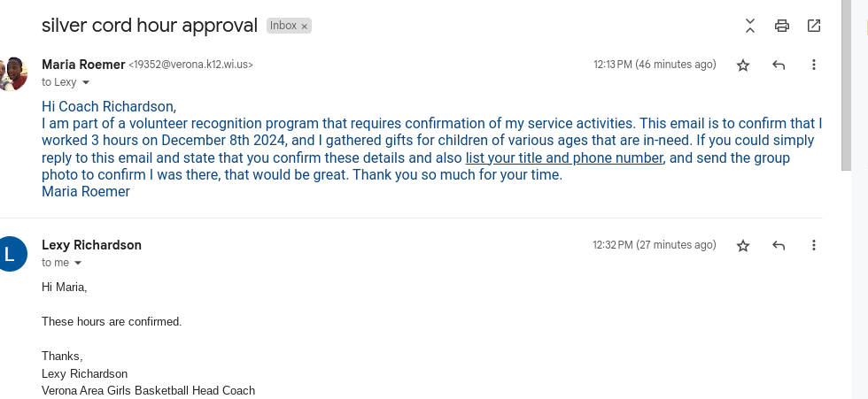Expand recipient details under Maria Roemer
Viewport: 868px width, 399px height.
point(86,83)
